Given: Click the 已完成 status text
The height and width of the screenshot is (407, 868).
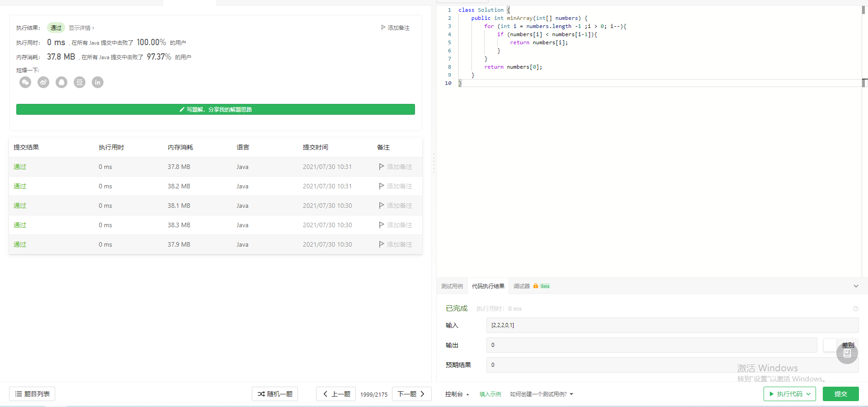Looking at the screenshot, I should 457,309.
